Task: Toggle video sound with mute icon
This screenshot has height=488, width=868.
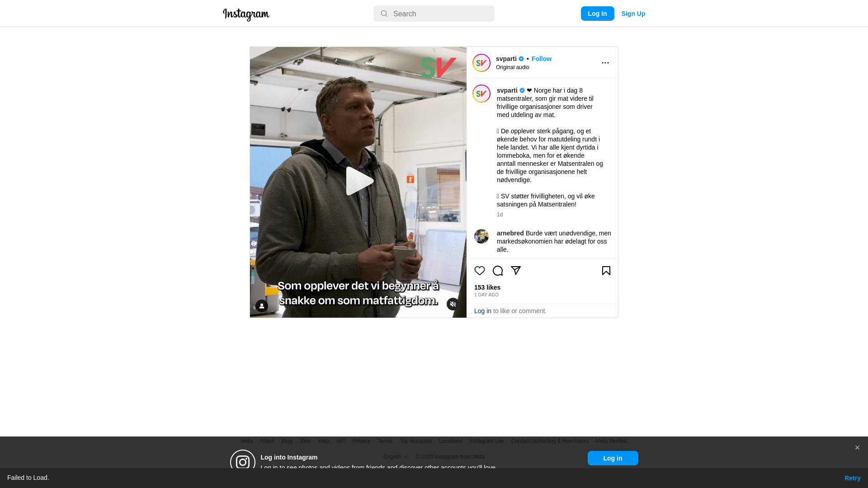Action: click(x=453, y=304)
